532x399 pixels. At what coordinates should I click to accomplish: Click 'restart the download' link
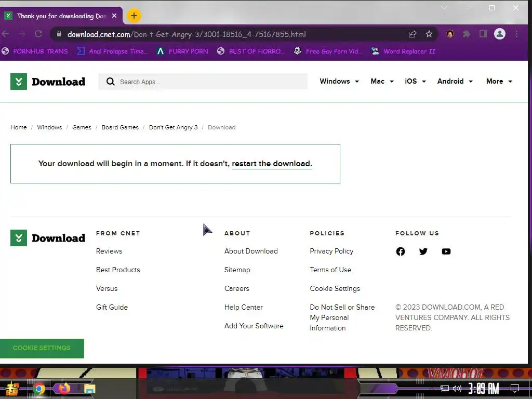[272, 164]
